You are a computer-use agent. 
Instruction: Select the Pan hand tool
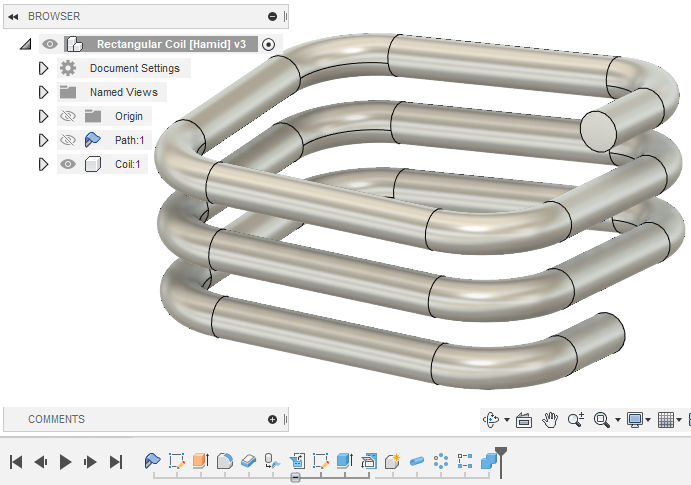point(549,420)
